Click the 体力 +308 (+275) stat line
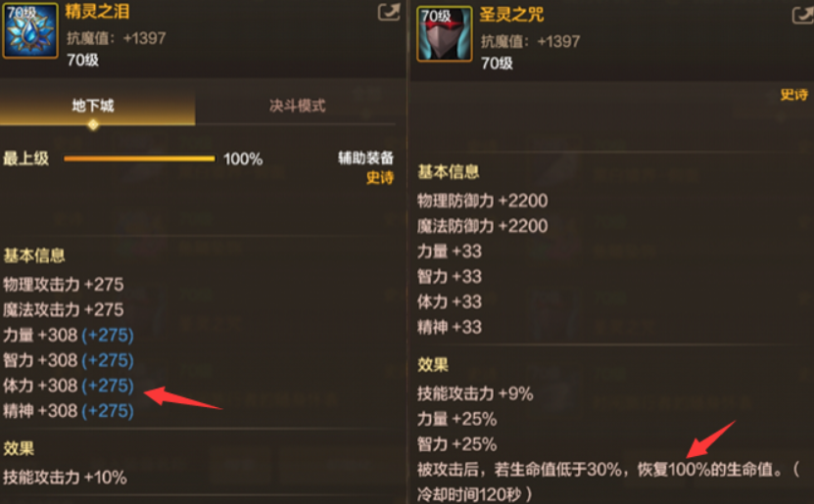The width and height of the screenshot is (814, 504). point(69,386)
